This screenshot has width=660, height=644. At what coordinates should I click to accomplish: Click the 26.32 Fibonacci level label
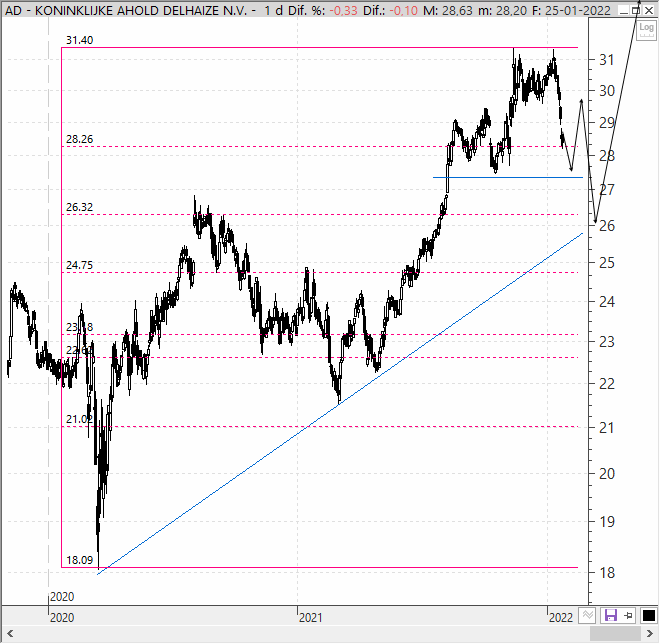(80, 207)
